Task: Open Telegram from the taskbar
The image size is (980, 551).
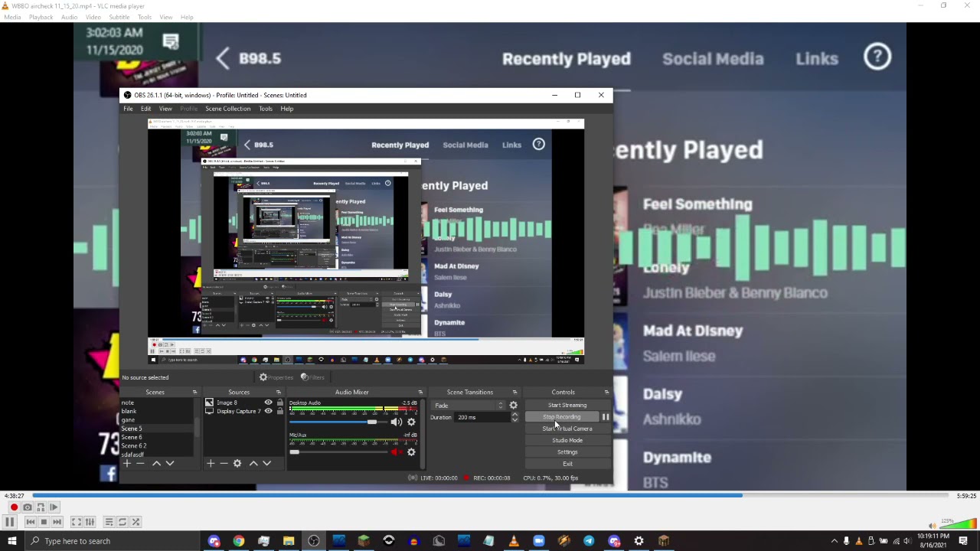Action: [589, 541]
